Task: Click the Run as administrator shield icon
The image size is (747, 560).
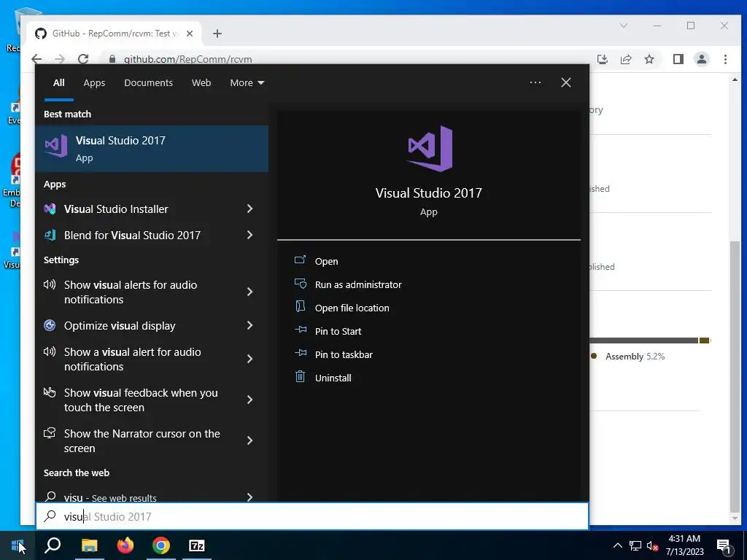Action: pos(300,284)
